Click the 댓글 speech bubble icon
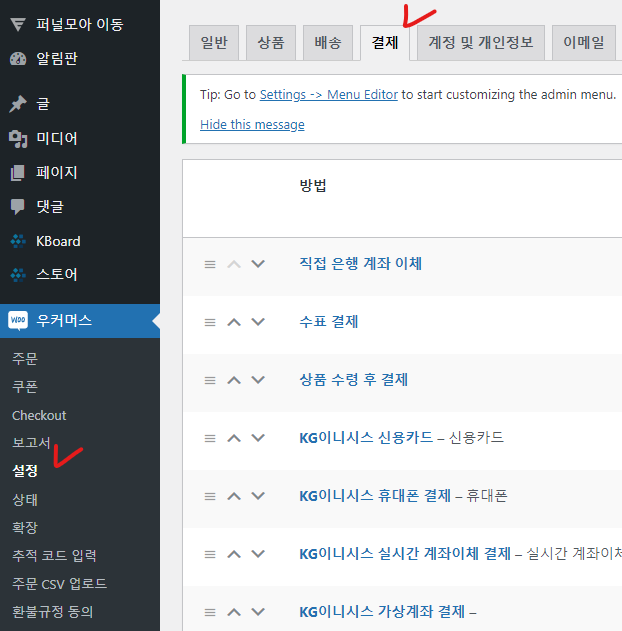The height and width of the screenshot is (631, 622). pyautogui.click(x=18, y=206)
